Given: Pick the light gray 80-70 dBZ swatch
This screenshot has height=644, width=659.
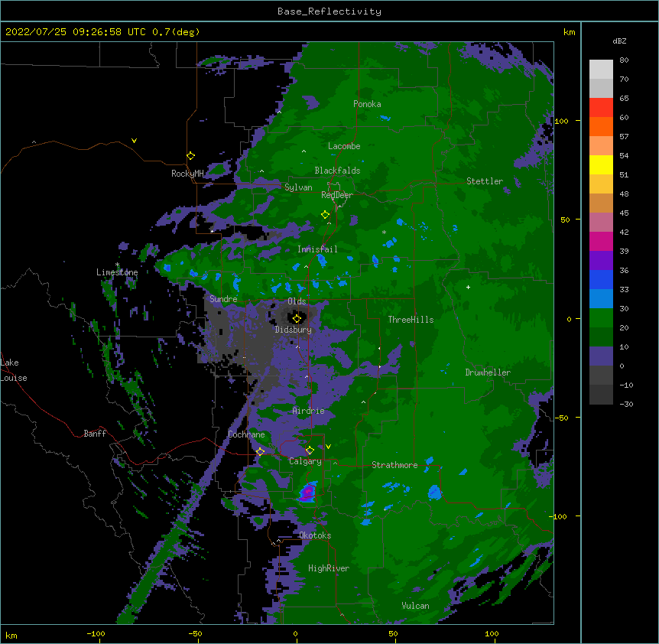Looking at the screenshot, I should (601, 70).
